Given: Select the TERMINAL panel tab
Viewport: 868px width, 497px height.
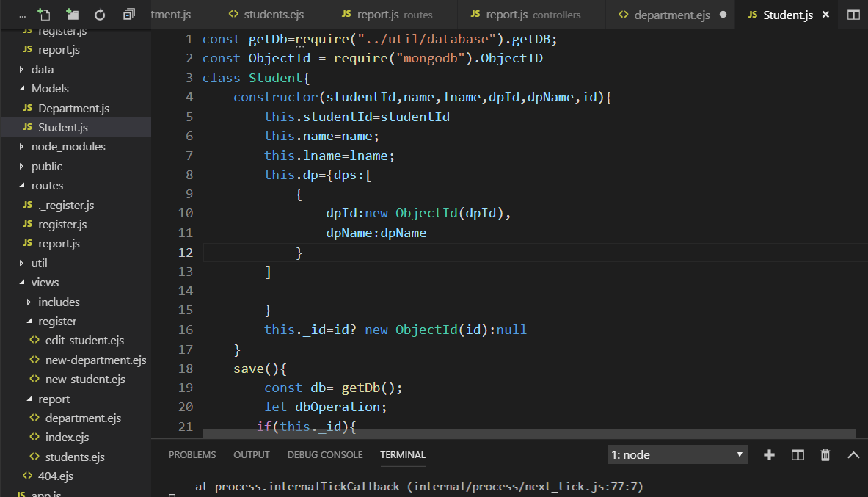Looking at the screenshot, I should pos(402,455).
